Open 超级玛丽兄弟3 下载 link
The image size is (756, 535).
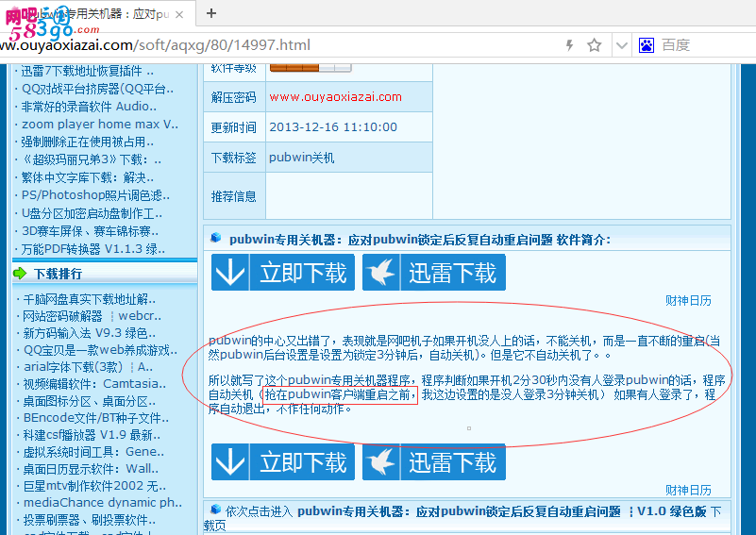point(92,159)
